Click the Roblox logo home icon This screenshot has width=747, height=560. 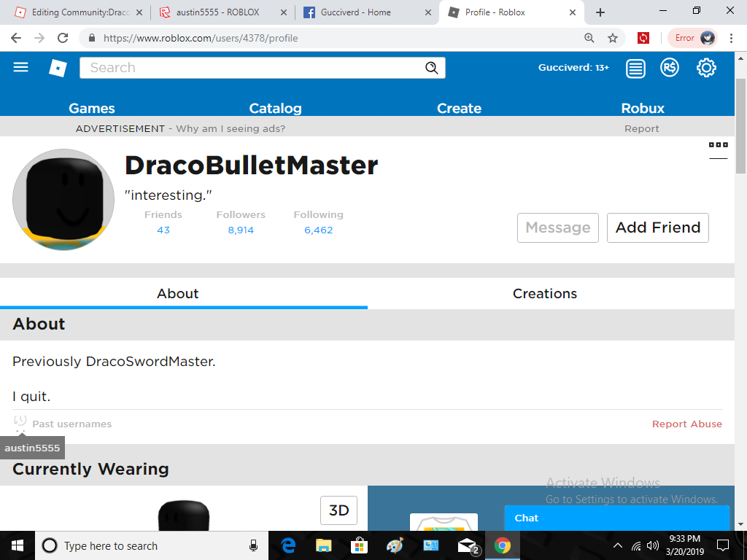click(x=58, y=68)
